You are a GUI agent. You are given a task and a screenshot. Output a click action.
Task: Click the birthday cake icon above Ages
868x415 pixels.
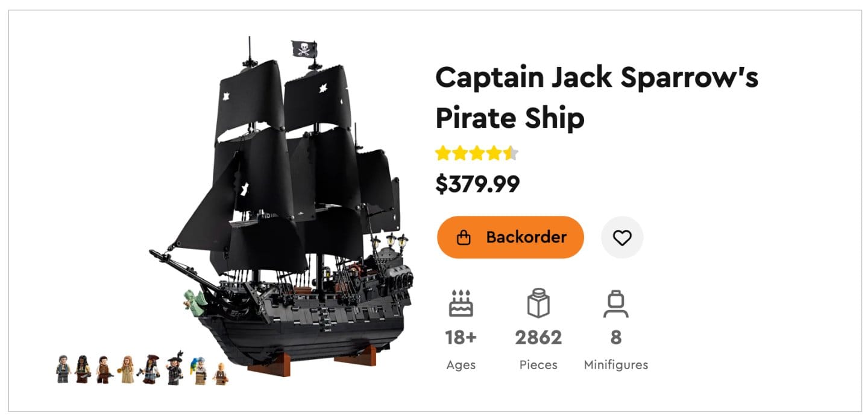[461, 303]
